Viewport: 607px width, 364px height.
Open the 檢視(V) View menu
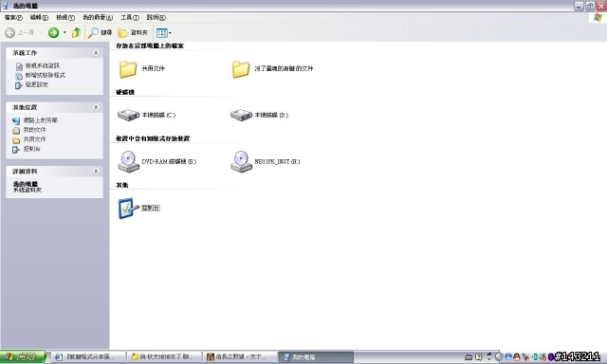[65, 17]
